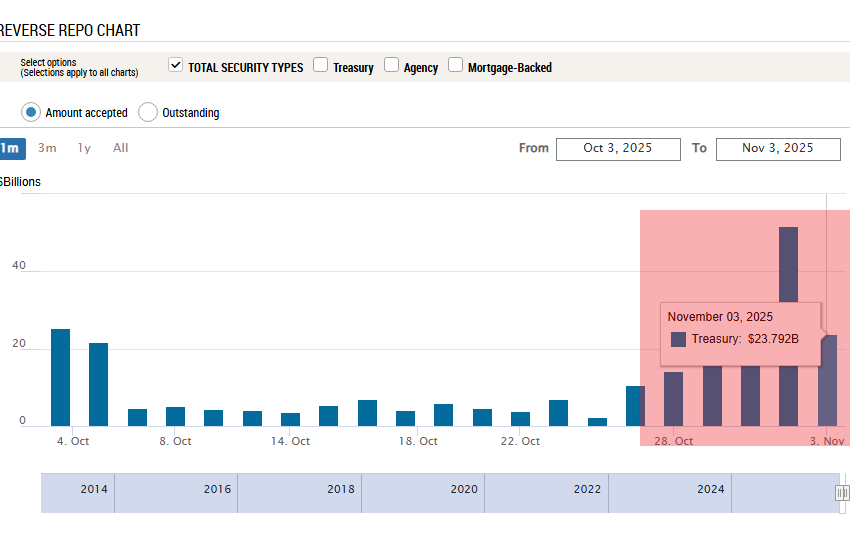
Task: Show All dates in the chart
Action: coord(121,148)
